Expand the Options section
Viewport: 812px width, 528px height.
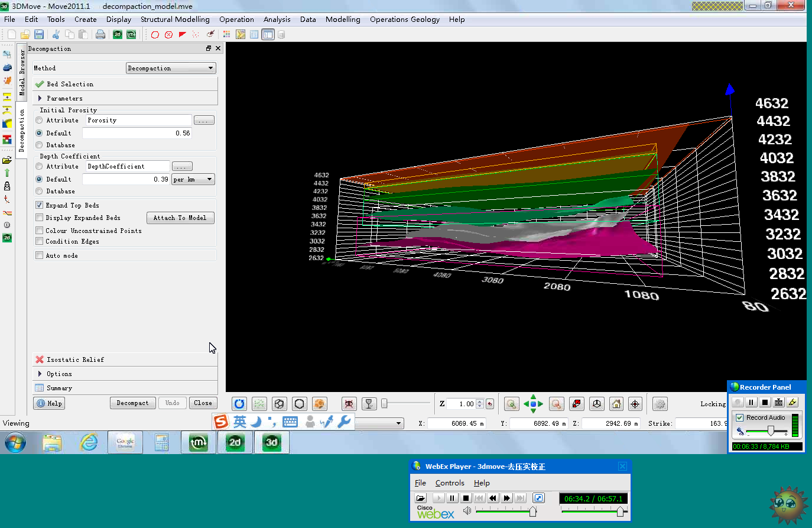click(125, 374)
